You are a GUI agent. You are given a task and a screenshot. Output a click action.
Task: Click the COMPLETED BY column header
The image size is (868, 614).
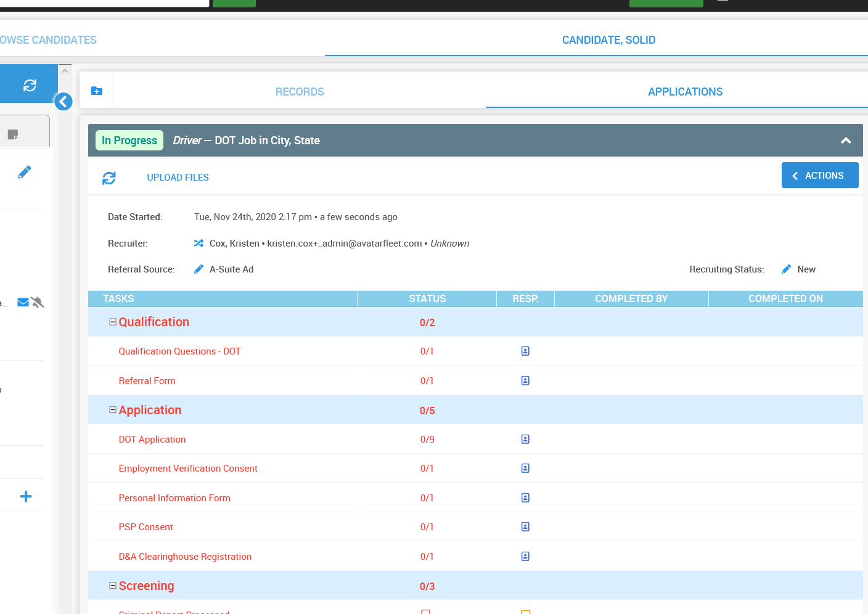tap(631, 298)
